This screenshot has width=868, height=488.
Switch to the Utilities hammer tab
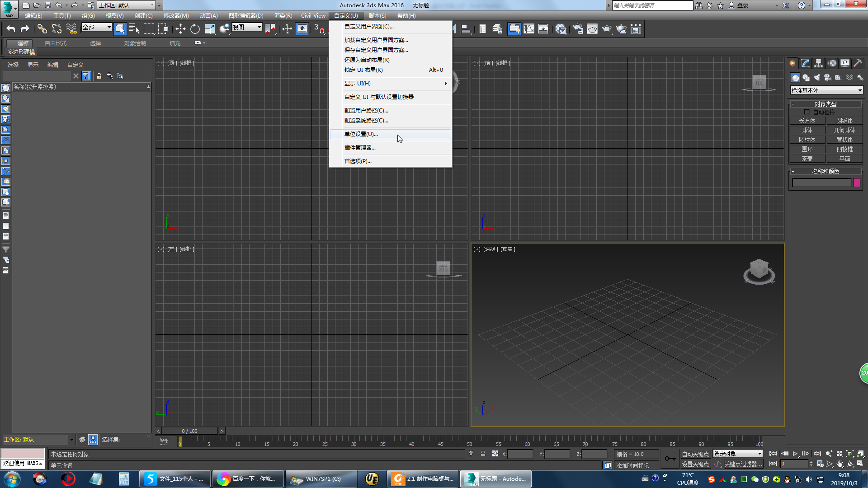pos(858,63)
